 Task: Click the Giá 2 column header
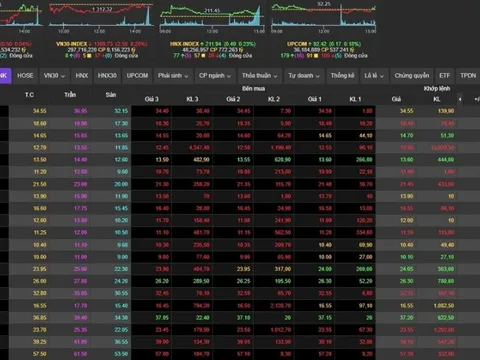click(x=233, y=99)
